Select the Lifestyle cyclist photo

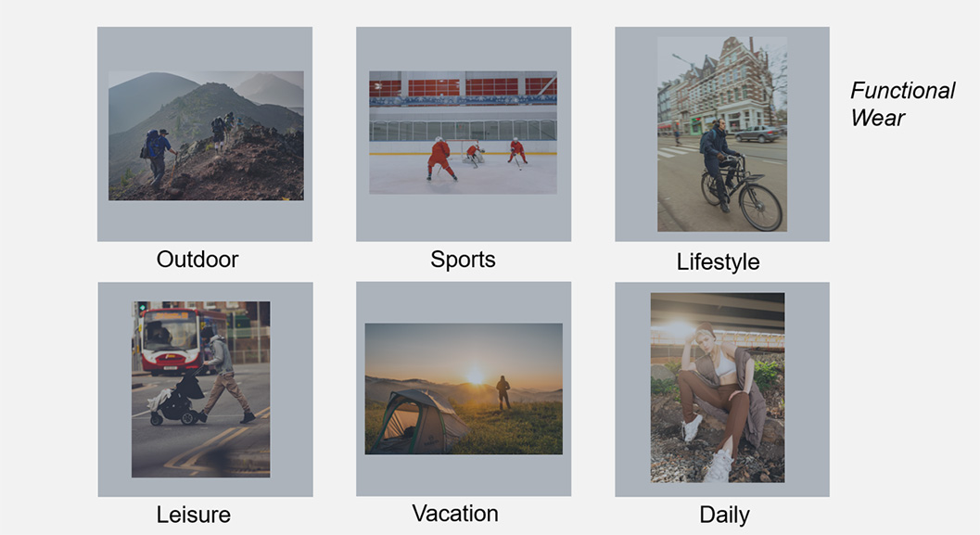pos(722,134)
